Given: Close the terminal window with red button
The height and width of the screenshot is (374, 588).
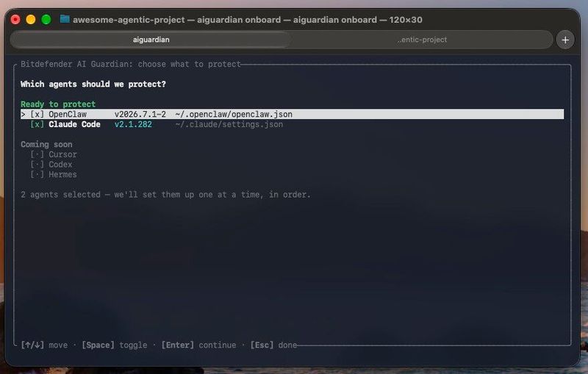Looking at the screenshot, I should (15, 20).
